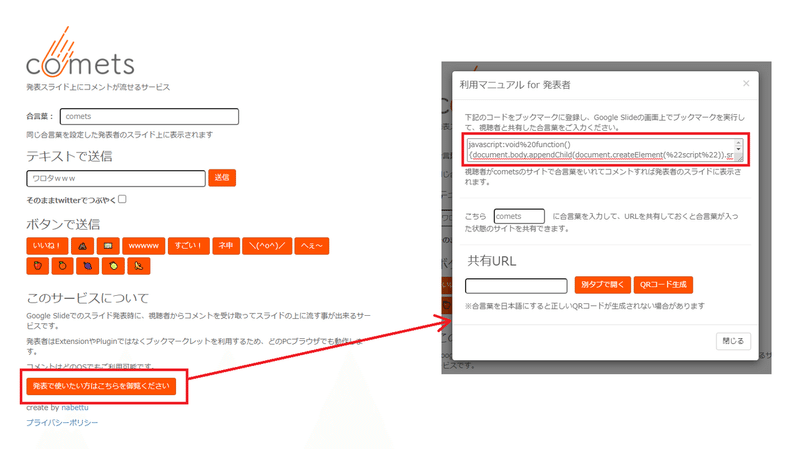Send the lemon emoji reaction
This screenshot has height=449, width=800.
[113, 266]
